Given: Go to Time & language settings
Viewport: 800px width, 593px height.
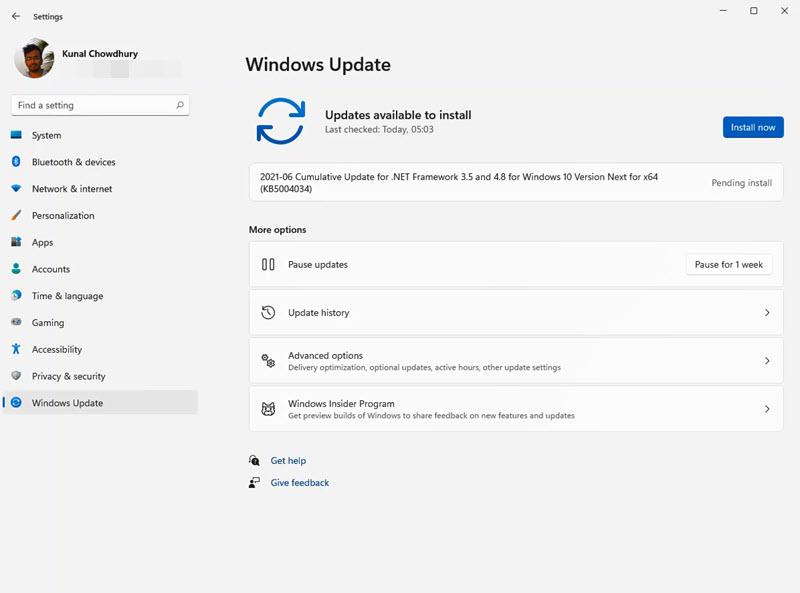Looking at the screenshot, I should pos(100,295).
